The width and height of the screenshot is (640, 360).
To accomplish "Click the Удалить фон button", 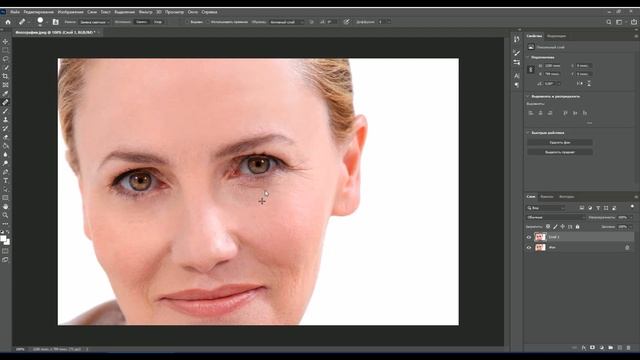I will pos(560,142).
